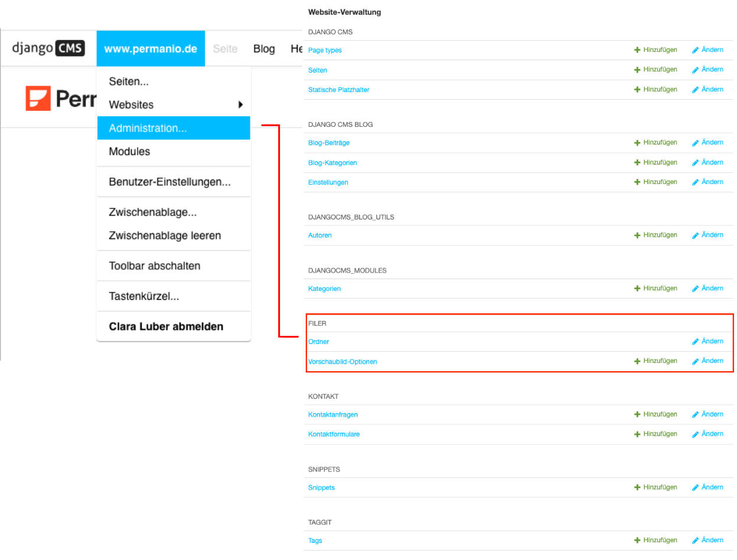Open Statische Platzhalter link
Image resolution: width=737 pixels, height=560 pixels.
pos(338,90)
